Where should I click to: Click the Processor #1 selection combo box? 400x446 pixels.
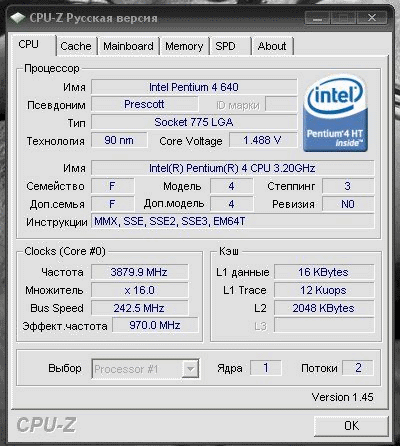click(x=146, y=369)
